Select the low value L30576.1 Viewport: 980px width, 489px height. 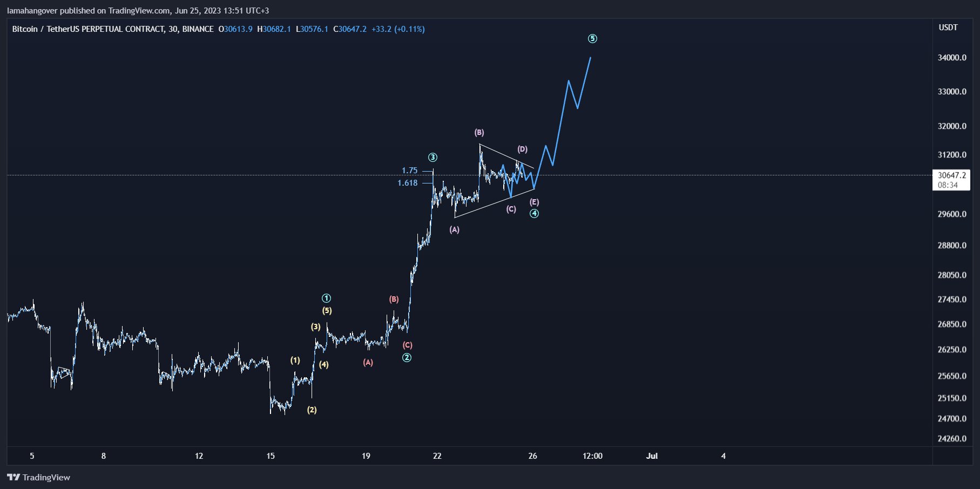pyautogui.click(x=312, y=29)
